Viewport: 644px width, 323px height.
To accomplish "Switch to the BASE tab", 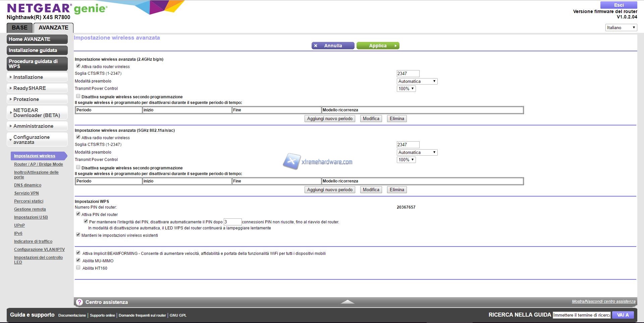I will coord(19,28).
